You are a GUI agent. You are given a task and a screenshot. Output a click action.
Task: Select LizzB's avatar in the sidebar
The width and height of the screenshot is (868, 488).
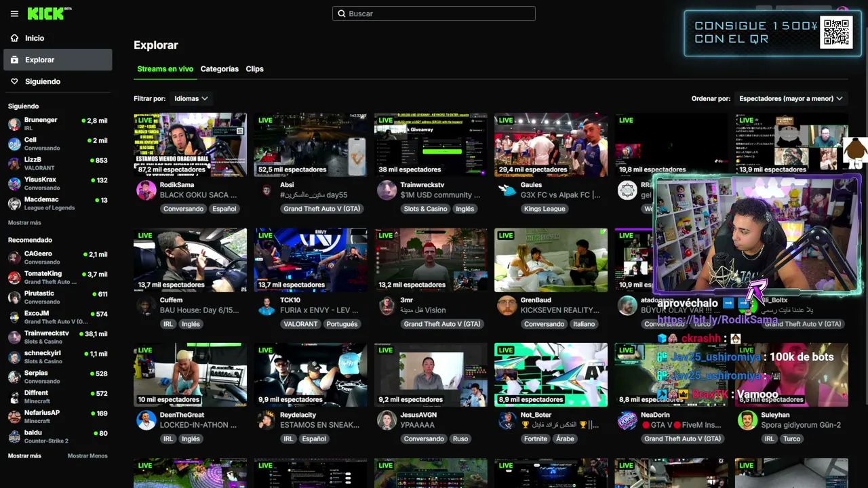(x=14, y=163)
